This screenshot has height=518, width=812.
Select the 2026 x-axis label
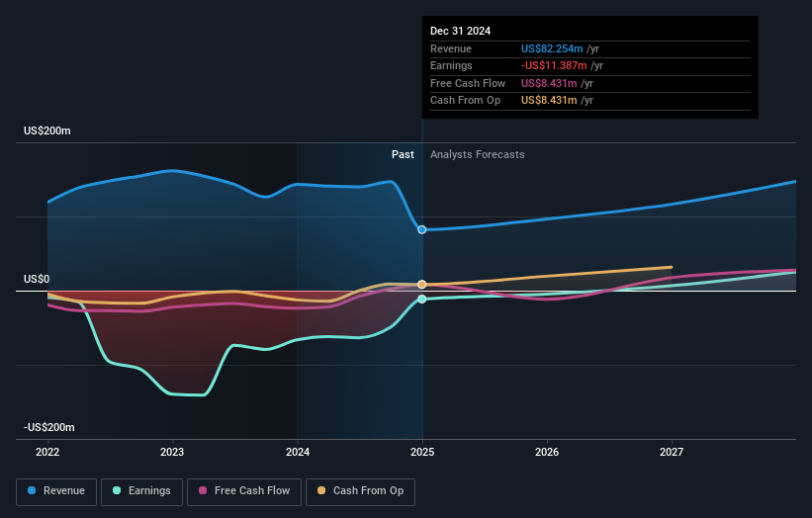click(547, 453)
